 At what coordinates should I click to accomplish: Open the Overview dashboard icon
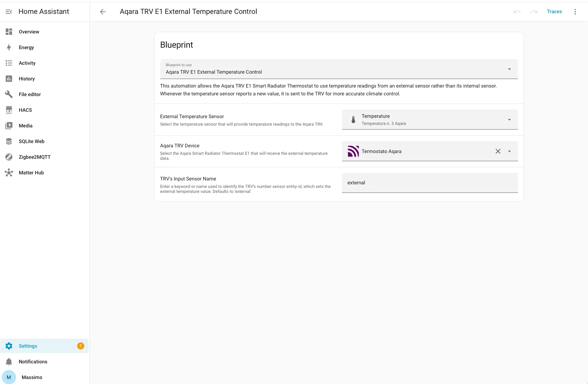pyautogui.click(x=9, y=32)
